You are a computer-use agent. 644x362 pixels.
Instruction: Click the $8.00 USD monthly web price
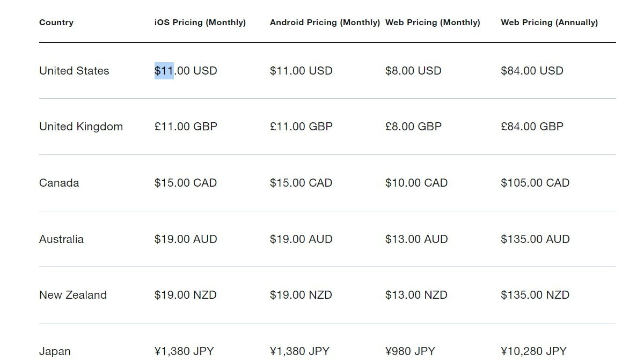click(413, 71)
